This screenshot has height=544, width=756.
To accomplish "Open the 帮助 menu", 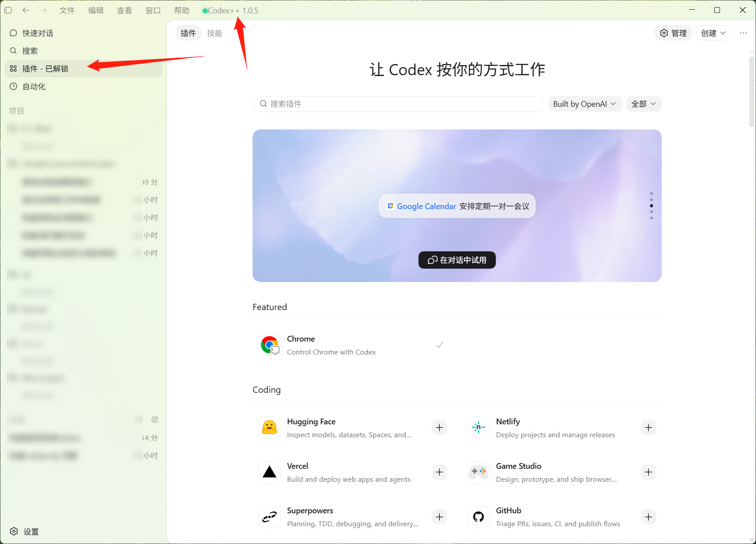I will (182, 10).
